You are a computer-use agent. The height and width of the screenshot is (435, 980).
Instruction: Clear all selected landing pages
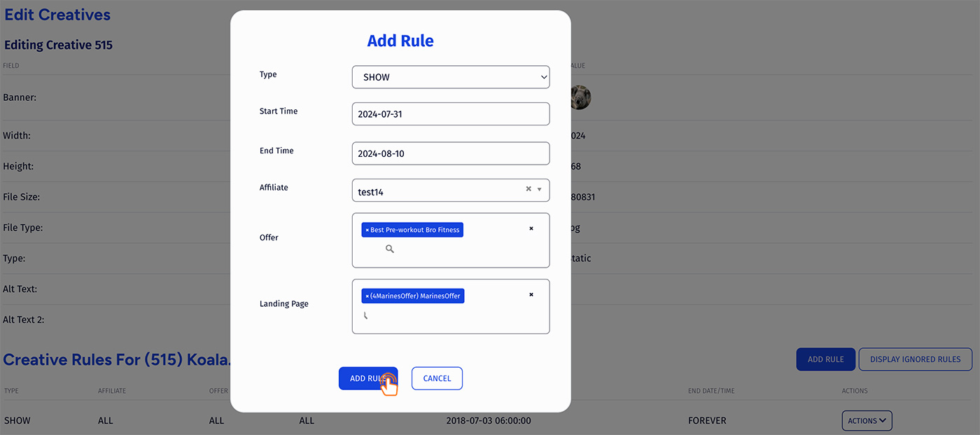click(531, 295)
